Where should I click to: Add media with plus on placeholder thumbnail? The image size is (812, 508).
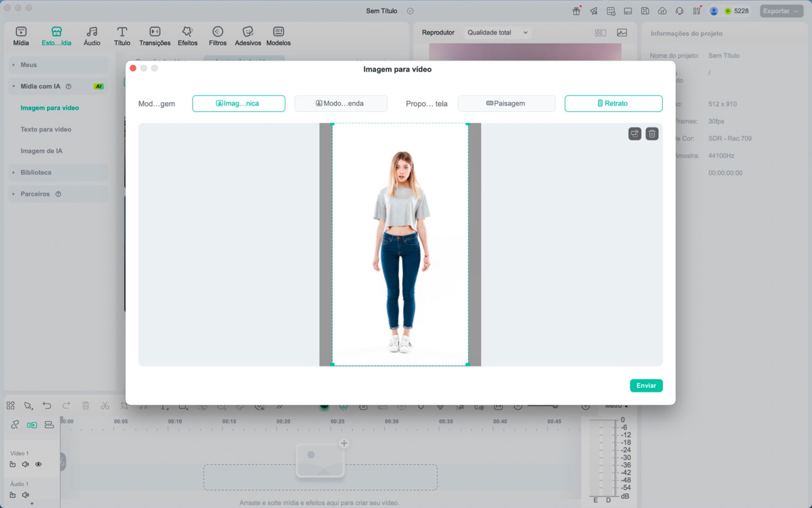click(344, 443)
